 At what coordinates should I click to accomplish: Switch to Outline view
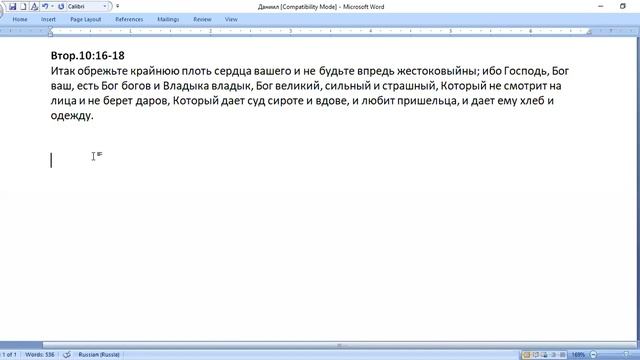point(553,355)
